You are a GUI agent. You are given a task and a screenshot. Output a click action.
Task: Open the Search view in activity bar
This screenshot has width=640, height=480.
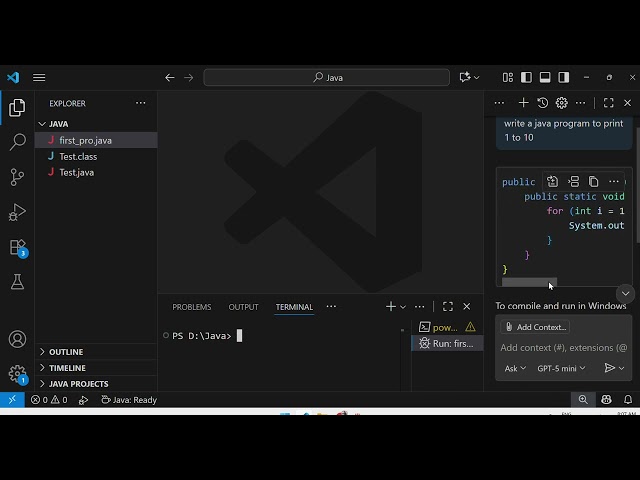17,142
